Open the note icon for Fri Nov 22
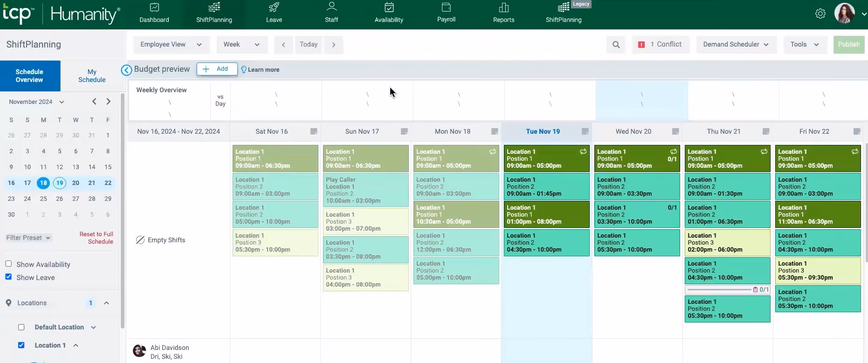The width and height of the screenshot is (868, 363). pos(857,131)
